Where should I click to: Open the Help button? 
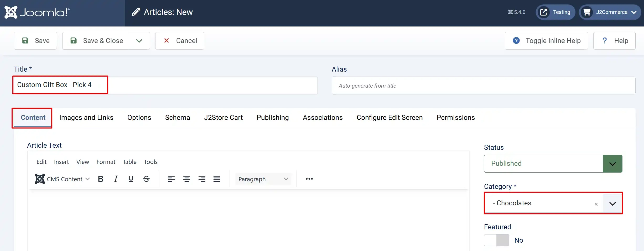pyautogui.click(x=614, y=41)
